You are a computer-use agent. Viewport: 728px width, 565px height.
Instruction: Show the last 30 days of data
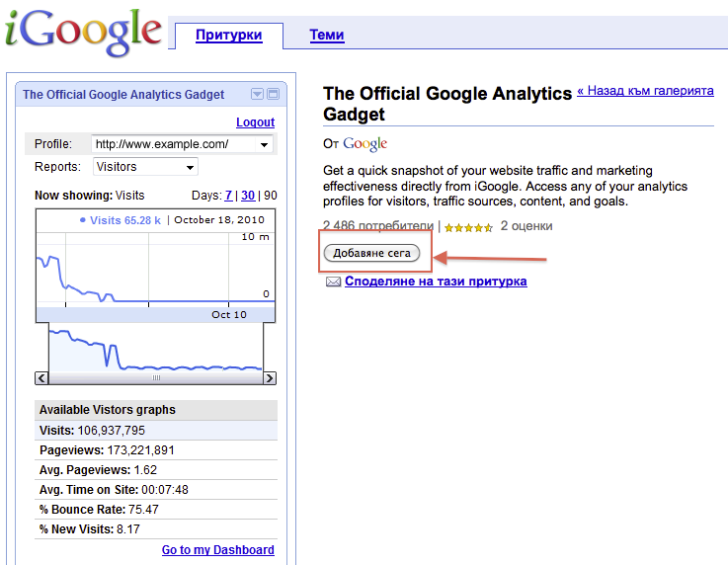coord(248,196)
